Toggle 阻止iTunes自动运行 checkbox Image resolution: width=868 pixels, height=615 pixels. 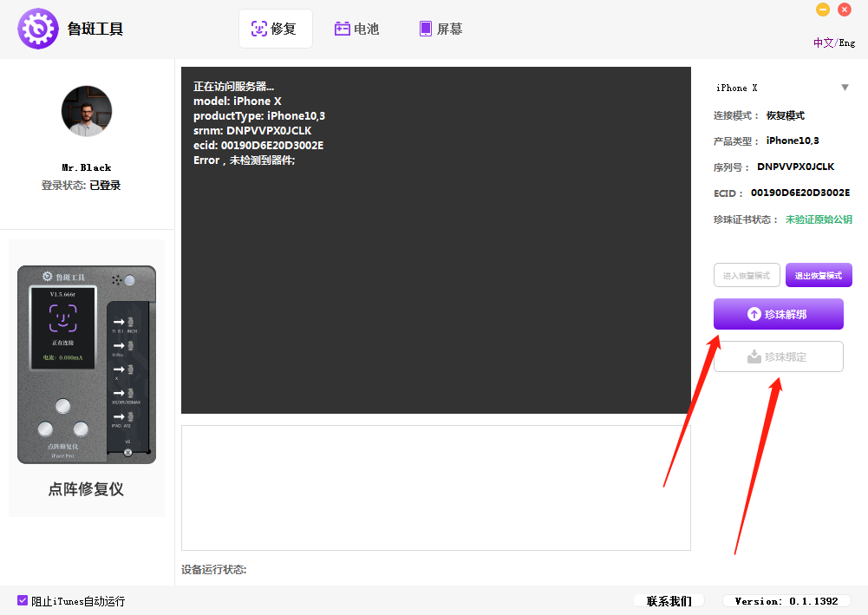point(23,600)
